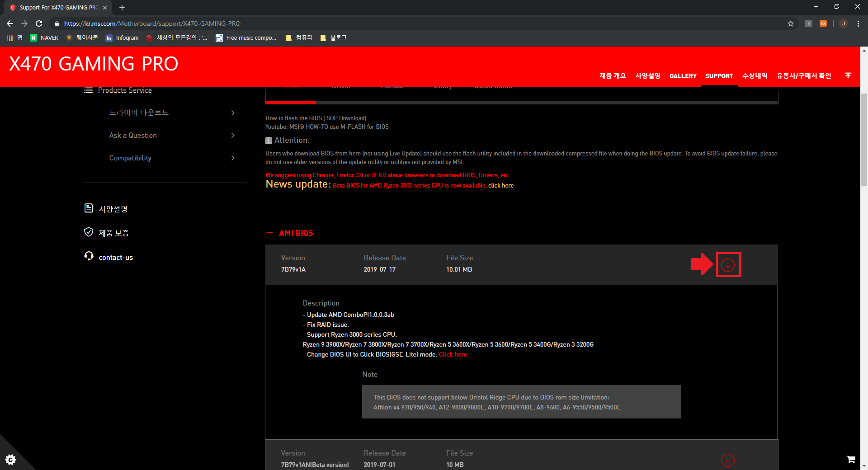Open 유통사/구매처 확인 nav tab
868x470 pixels.
tap(804, 76)
